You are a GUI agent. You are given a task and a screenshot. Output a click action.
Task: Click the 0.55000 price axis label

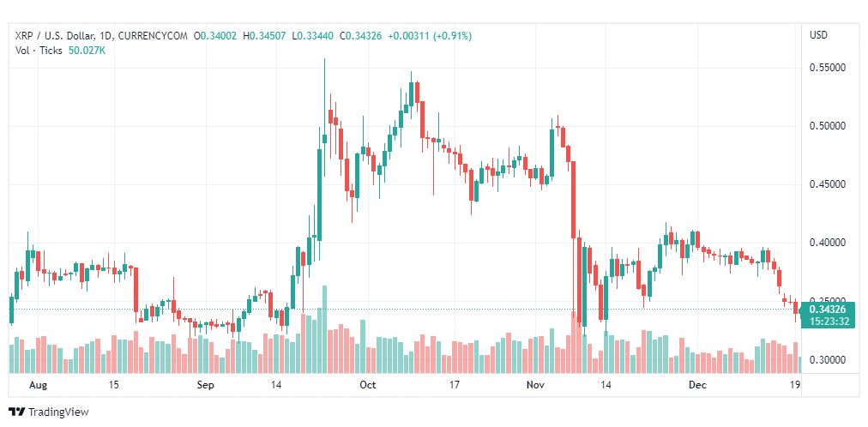point(828,68)
